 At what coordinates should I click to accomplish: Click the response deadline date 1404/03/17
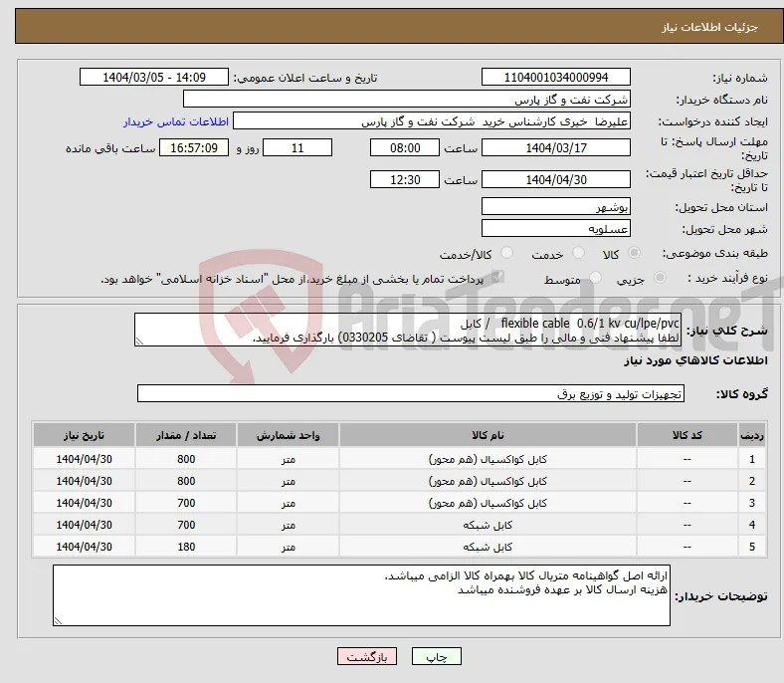[556, 147]
